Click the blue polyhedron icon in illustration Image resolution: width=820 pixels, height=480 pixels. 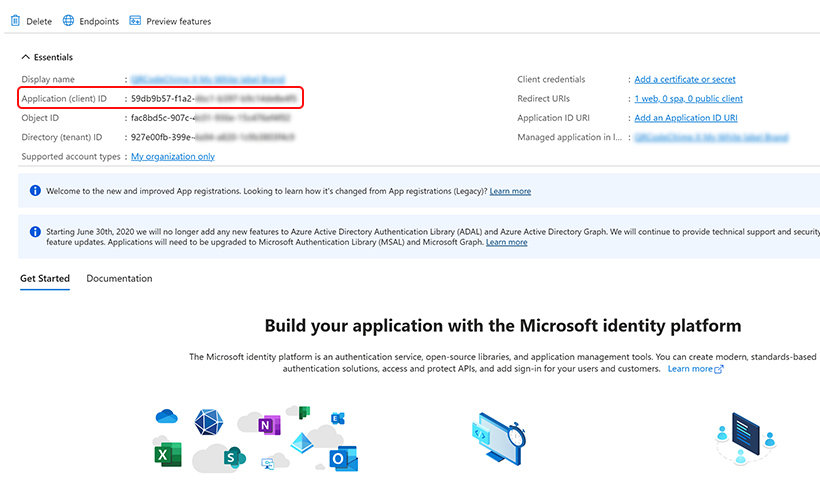pyautogui.click(x=209, y=422)
